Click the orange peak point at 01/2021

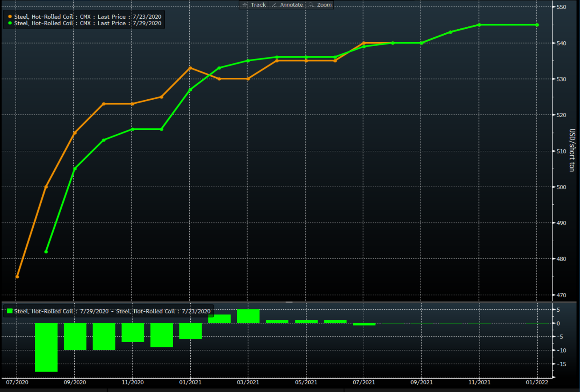pos(191,68)
